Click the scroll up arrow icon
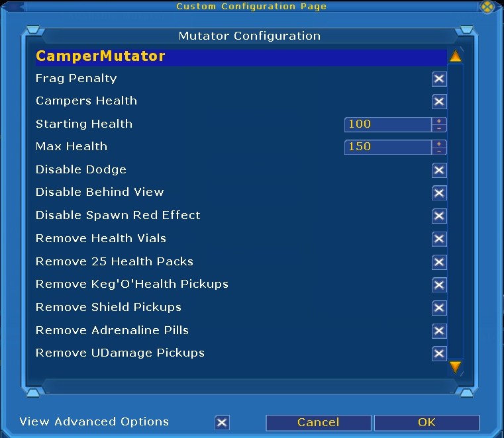 (x=455, y=57)
